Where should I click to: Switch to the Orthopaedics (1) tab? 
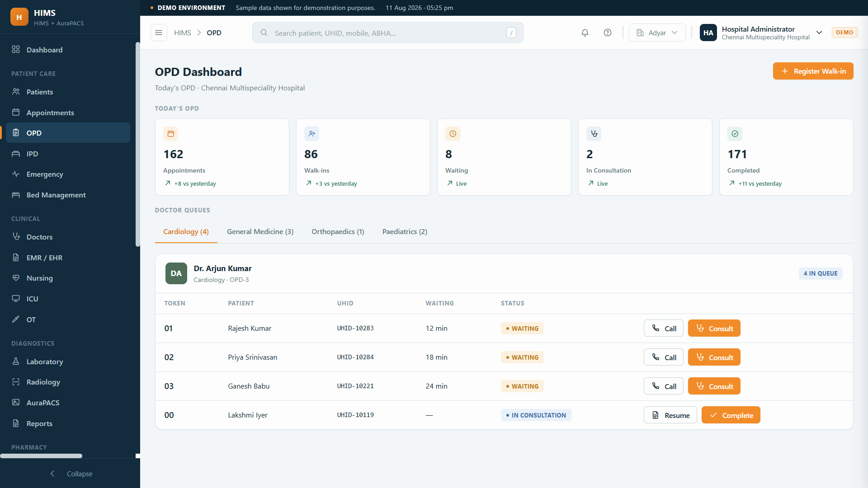point(338,231)
